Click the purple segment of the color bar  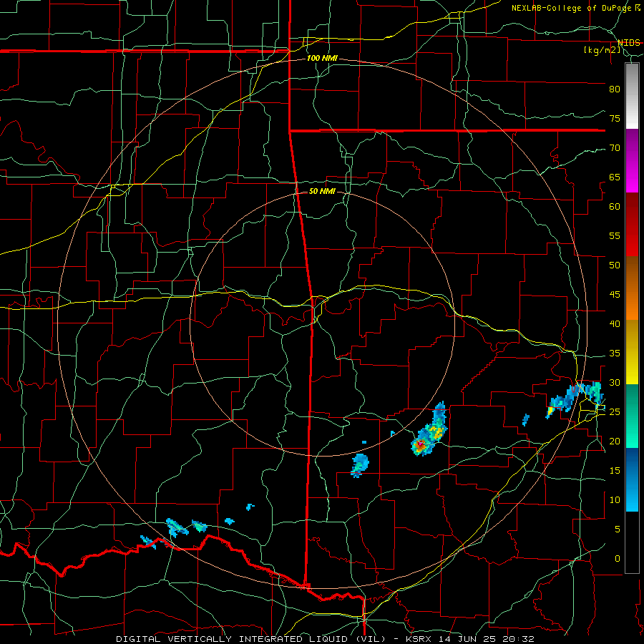[632, 146]
